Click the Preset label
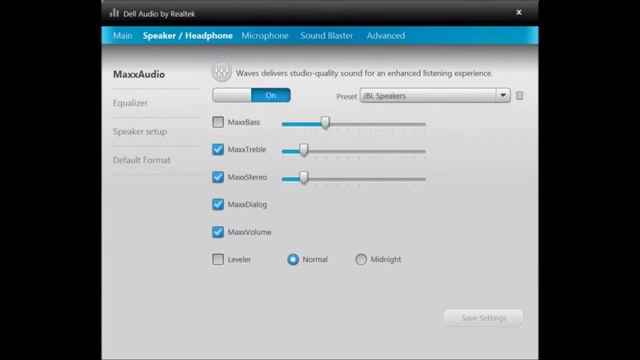This screenshot has height=360, width=640. pyautogui.click(x=346, y=96)
